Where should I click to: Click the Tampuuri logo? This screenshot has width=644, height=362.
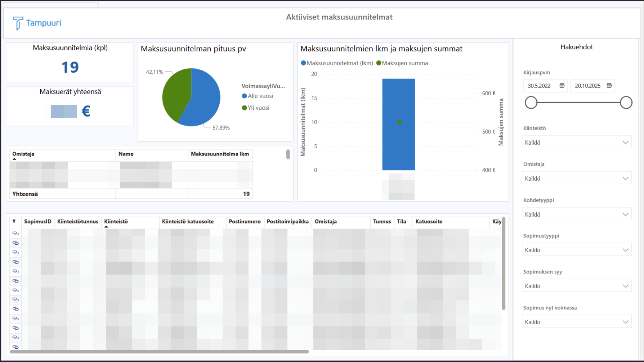coord(37,23)
